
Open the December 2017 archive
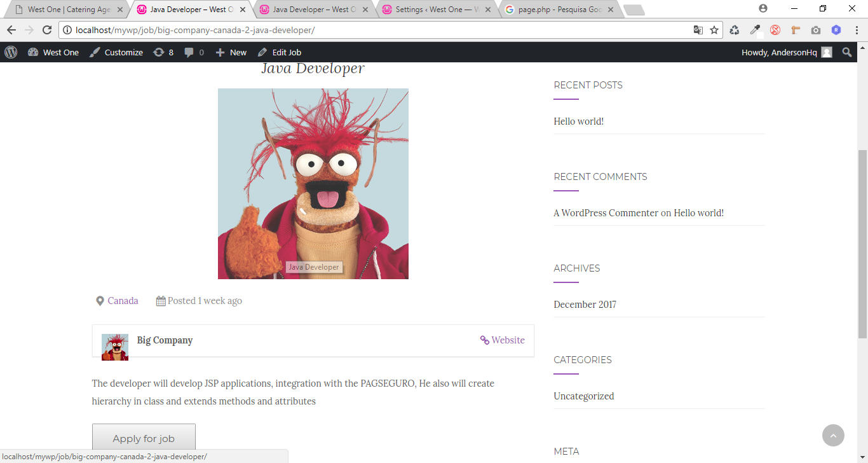pyautogui.click(x=585, y=305)
